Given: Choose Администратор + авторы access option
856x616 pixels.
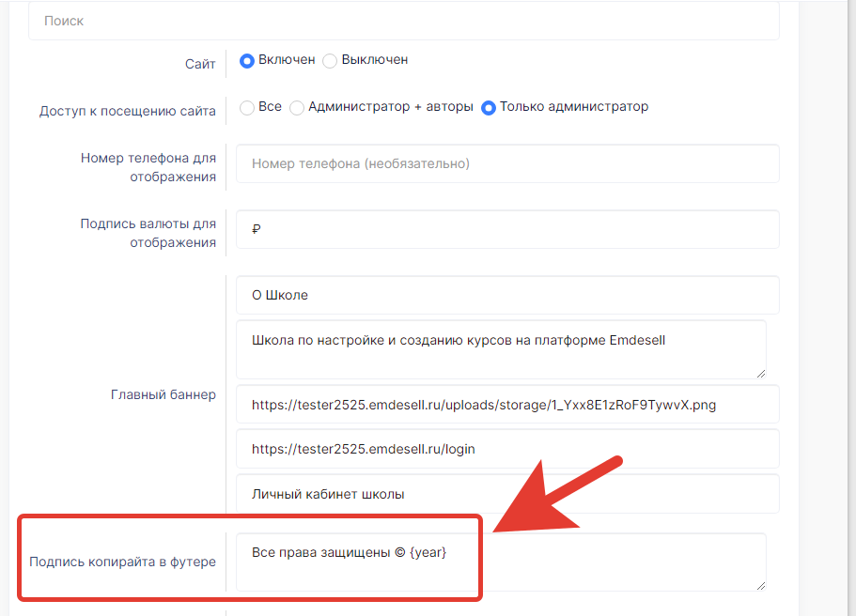Looking at the screenshot, I should (x=296, y=107).
